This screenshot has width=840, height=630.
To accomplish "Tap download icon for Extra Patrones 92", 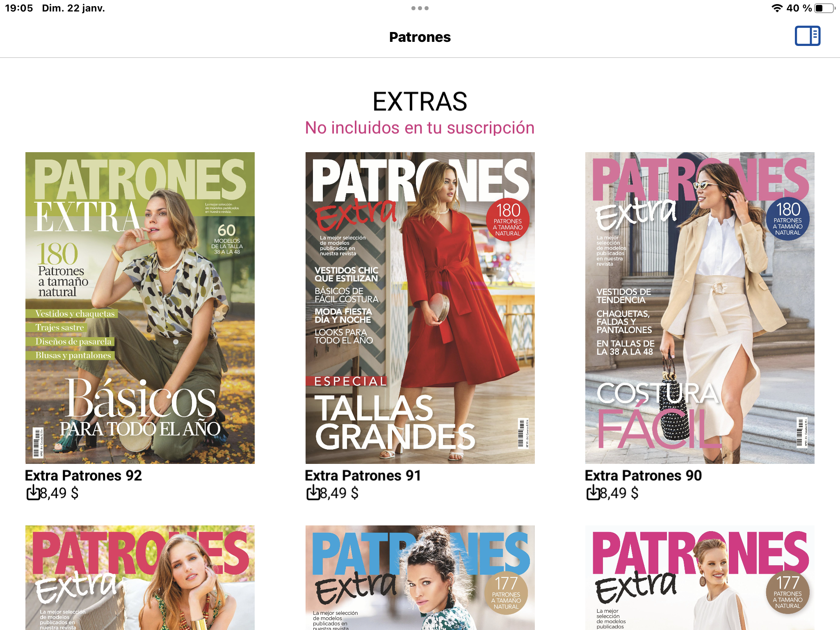I will (x=33, y=493).
